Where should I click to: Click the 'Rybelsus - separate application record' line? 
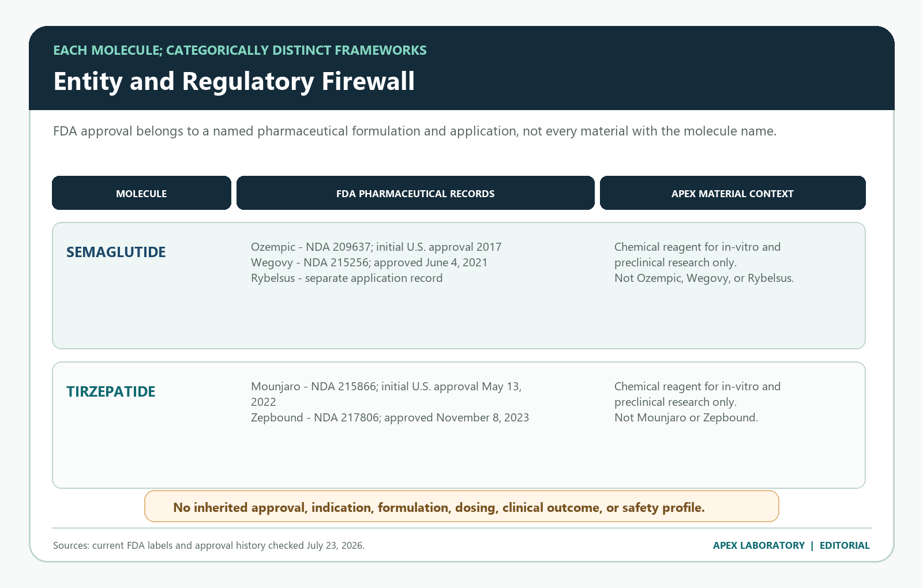347,278
